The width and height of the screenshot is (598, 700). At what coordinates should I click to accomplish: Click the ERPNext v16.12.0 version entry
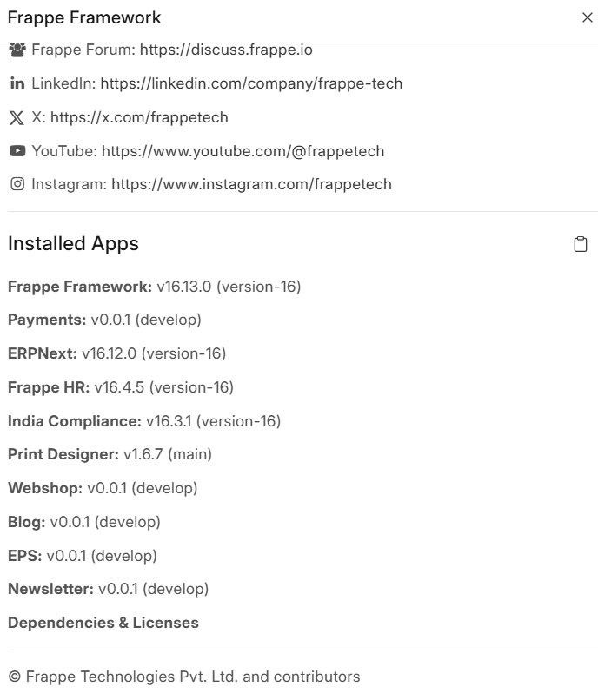point(116,353)
